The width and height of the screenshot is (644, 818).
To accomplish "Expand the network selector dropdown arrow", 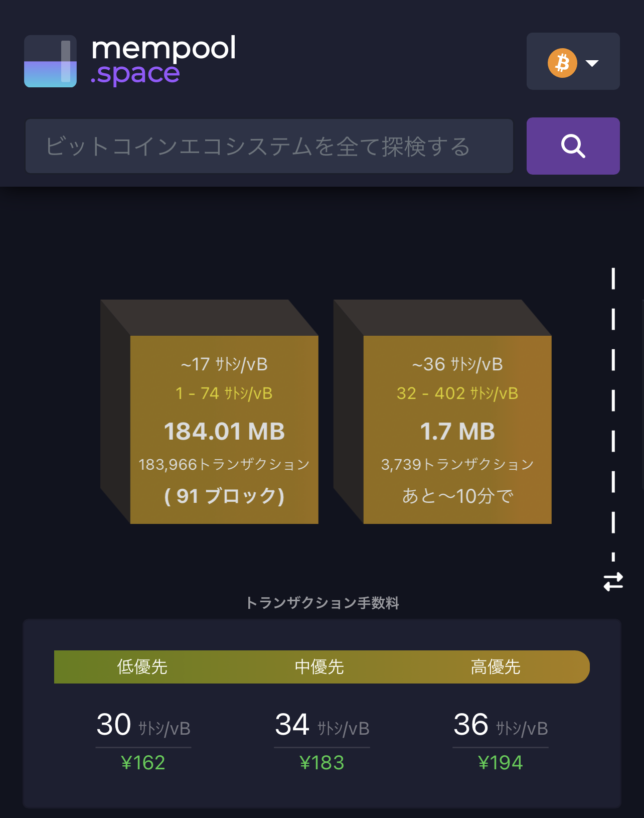I will pyautogui.click(x=592, y=63).
